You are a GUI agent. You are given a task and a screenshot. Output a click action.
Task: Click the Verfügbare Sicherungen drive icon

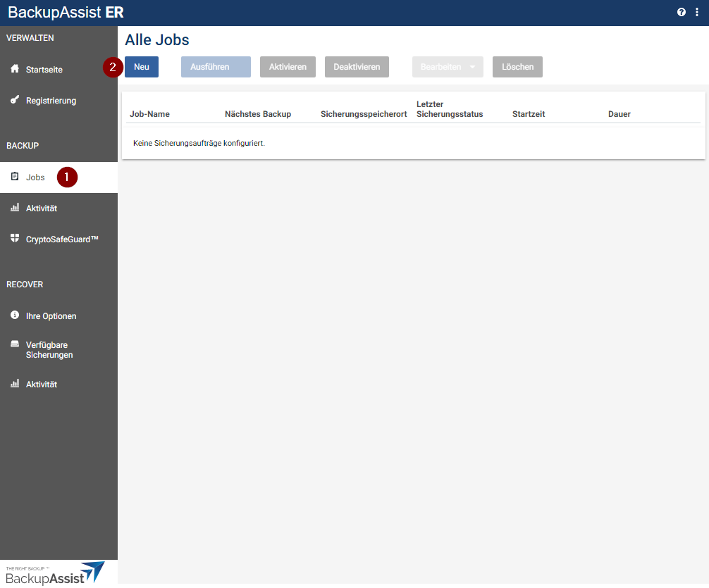15,344
